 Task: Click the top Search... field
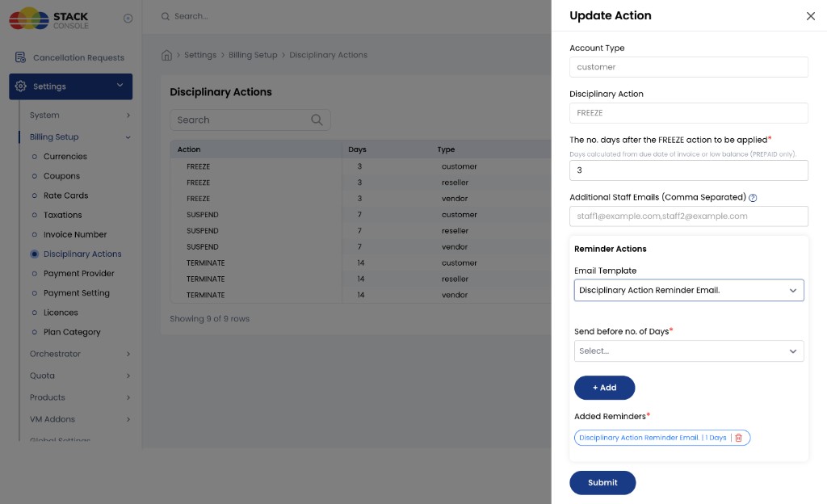[191, 16]
